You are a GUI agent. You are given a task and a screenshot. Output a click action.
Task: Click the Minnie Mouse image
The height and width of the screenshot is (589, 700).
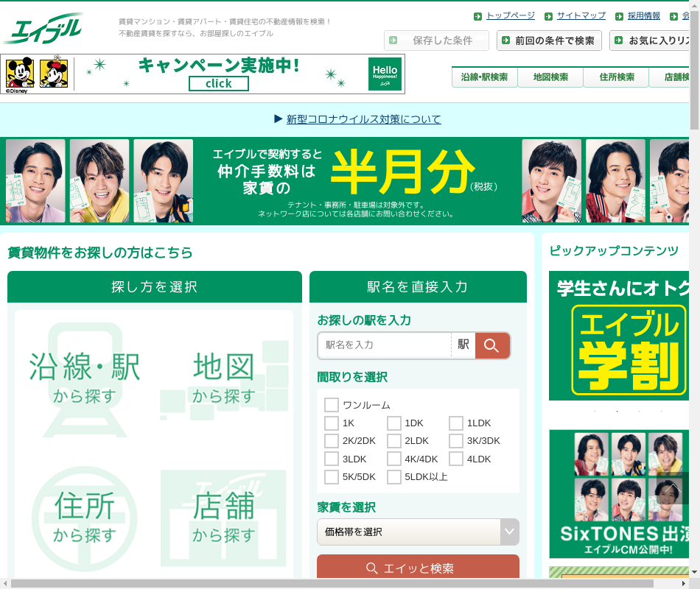[x=54, y=72]
